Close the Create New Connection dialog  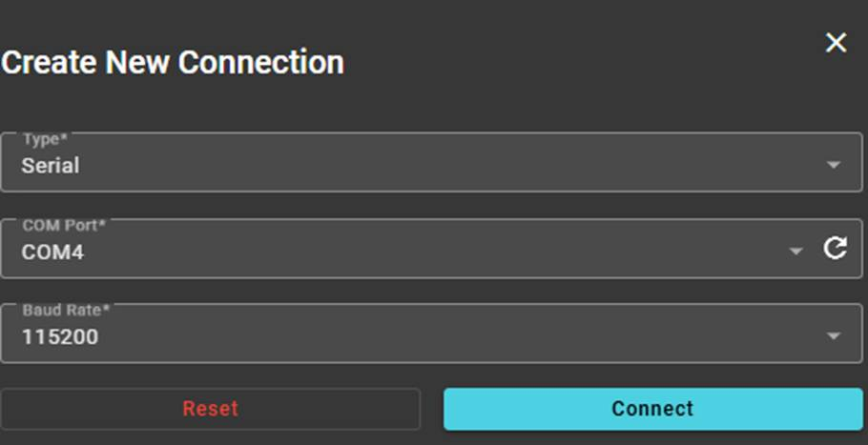point(836,43)
